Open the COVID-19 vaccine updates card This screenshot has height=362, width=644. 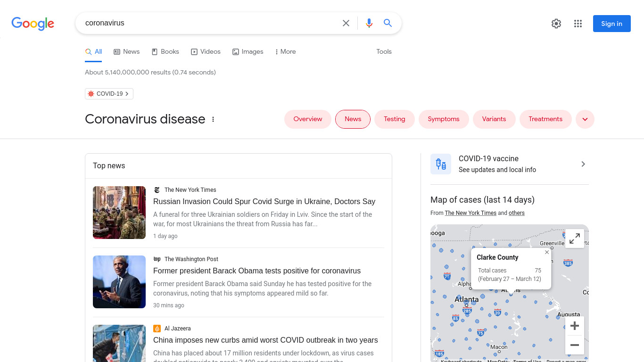pyautogui.click(x=510, y=164)
